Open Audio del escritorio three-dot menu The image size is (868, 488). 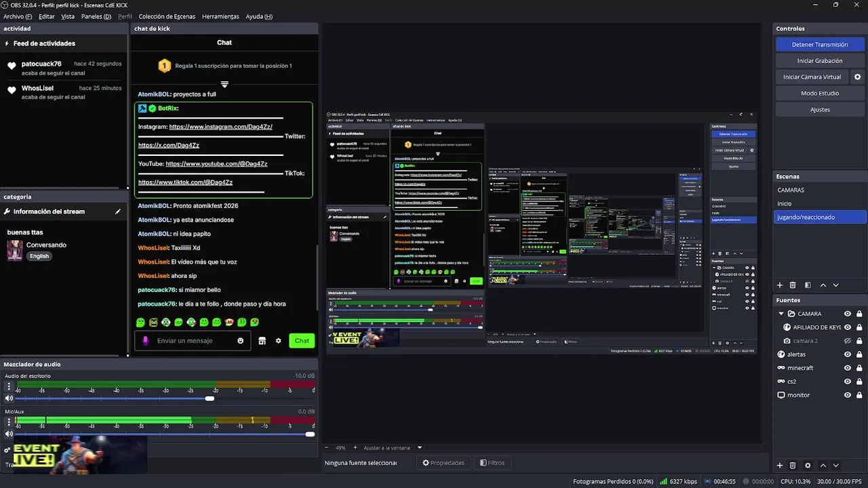[9, 386]
